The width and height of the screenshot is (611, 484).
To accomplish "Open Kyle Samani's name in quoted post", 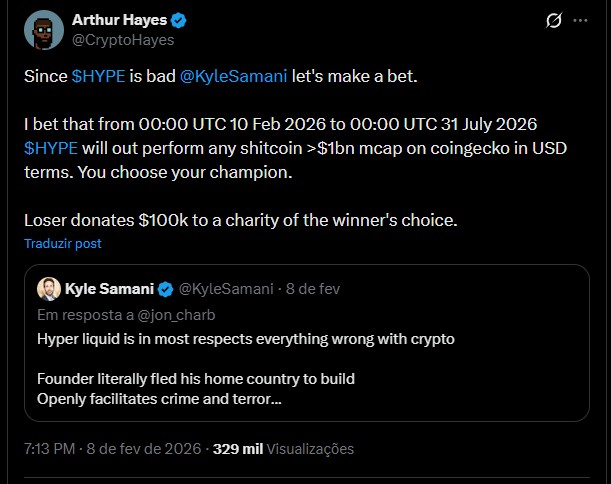I will [110, 289].
